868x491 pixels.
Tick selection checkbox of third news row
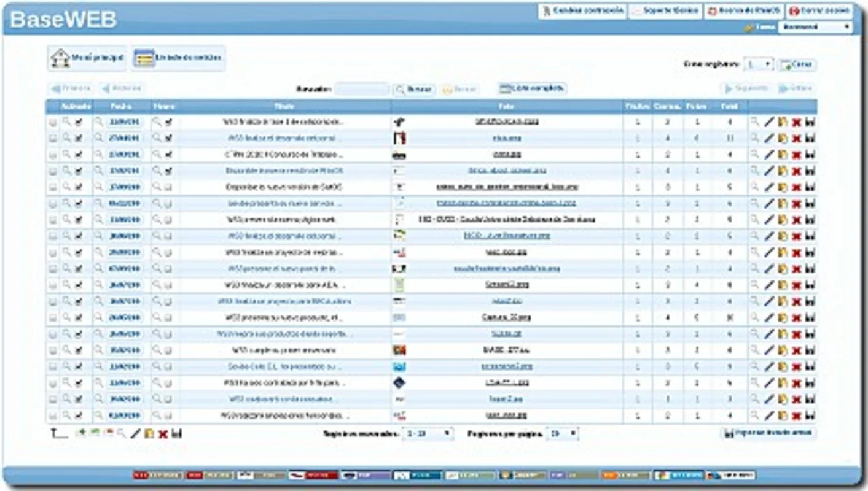tap(53, 154)
